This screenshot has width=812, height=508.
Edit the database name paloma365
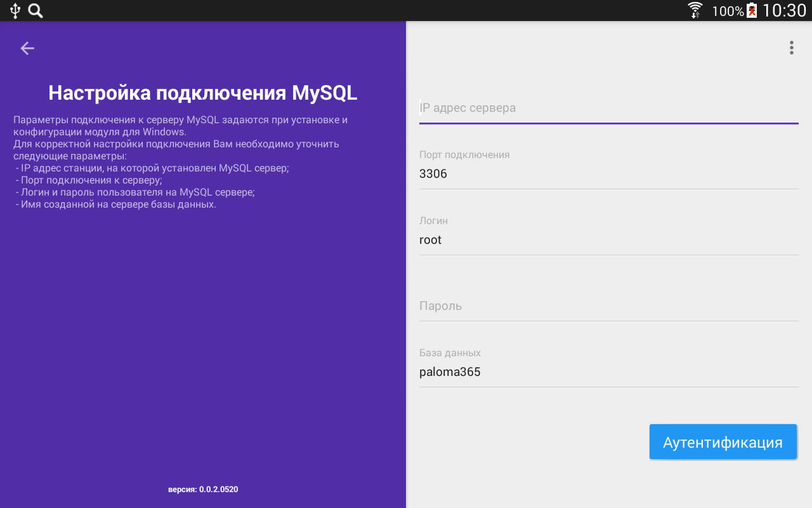609,372
